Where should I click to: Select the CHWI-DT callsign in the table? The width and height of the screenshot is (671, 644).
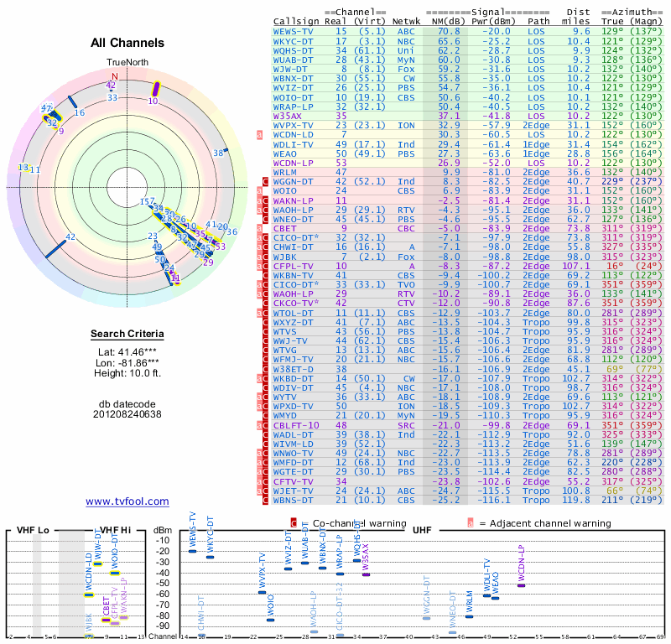point(293,247)
